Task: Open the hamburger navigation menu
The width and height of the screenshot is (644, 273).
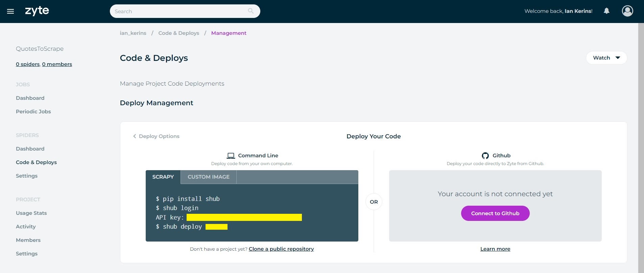Action: [x=10, y=12]
